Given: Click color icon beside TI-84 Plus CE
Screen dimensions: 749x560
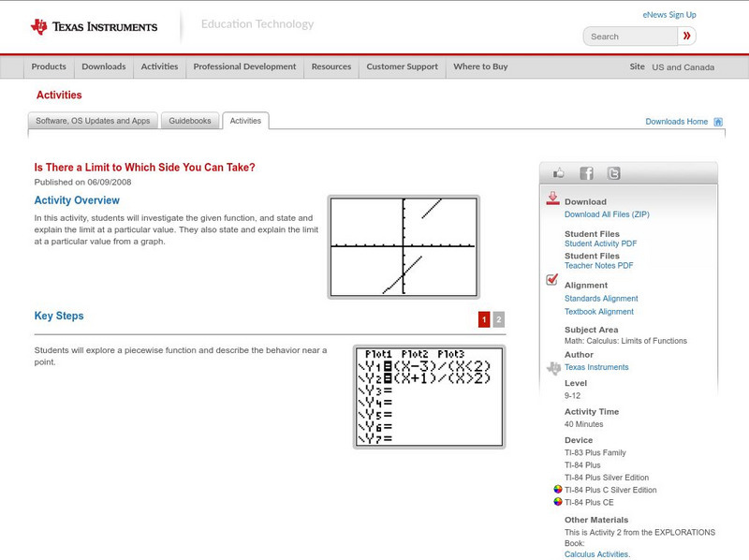Looking at the screenshot, I should [557, 502].
